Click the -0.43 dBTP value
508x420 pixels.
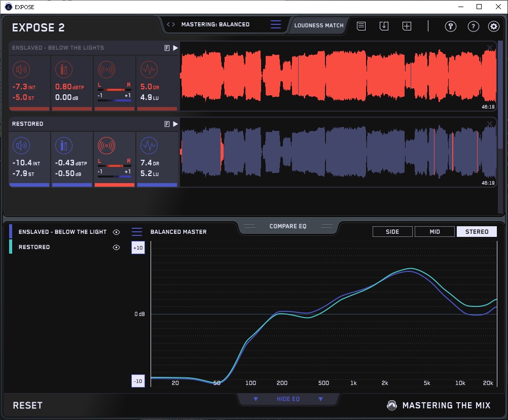[71, 163]
